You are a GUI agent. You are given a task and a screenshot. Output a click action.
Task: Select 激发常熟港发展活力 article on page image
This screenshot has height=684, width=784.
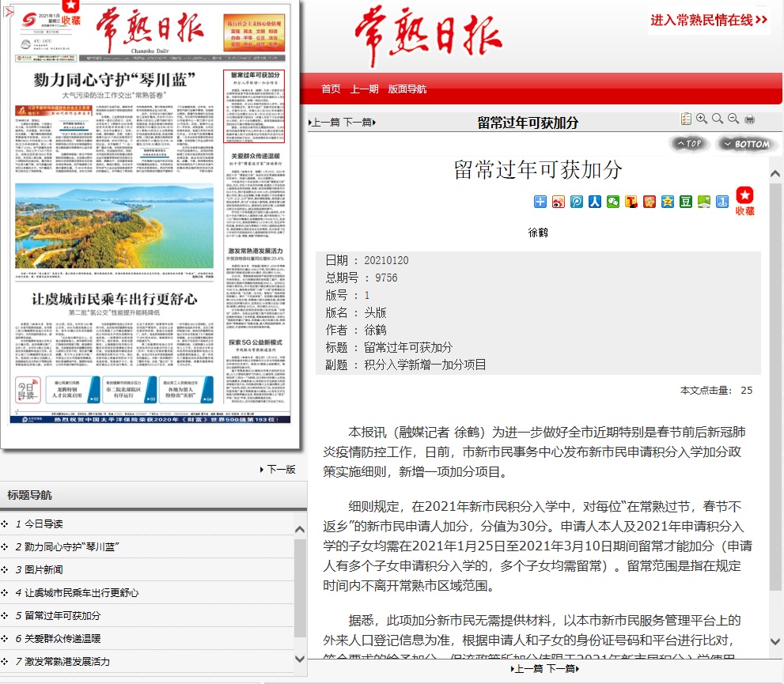click(256, 287)
